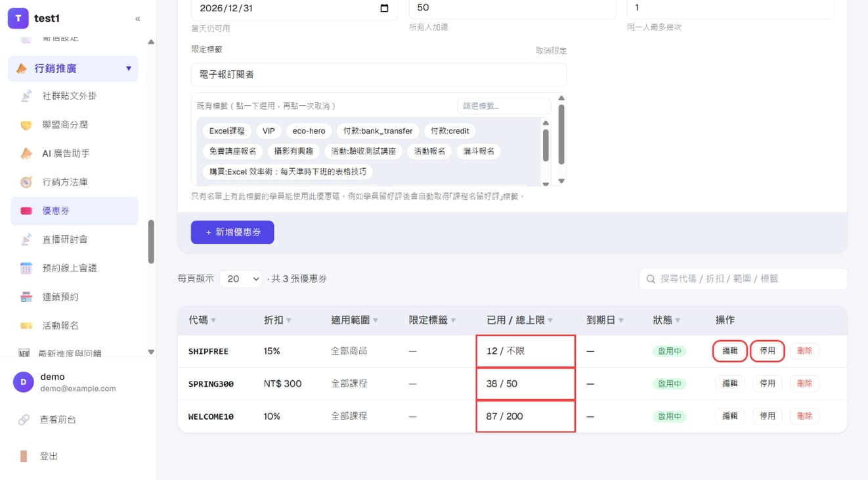Click the compass icon beside 行銷方法庫
868x480 pixels.
[x=26, y=182]
